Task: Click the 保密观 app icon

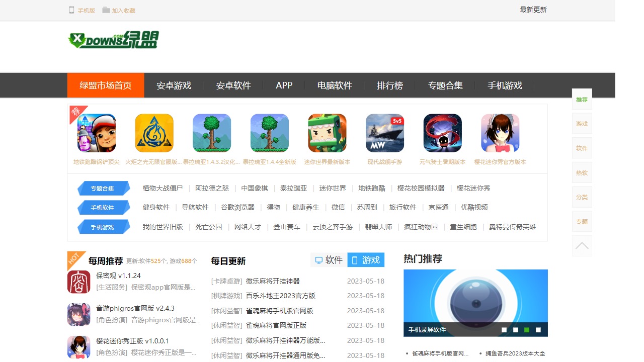Action: (79, 282)
